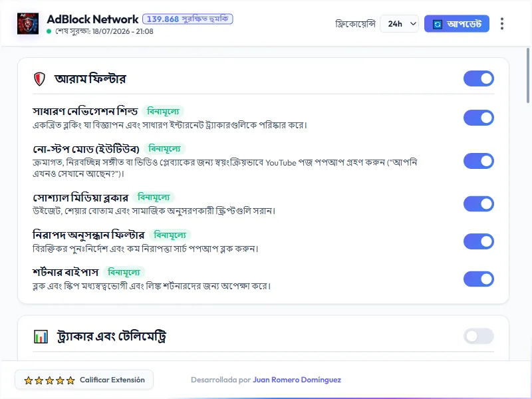Click the বিনামূল্যে badge next to শর্টনার বাইপাস
The image size is (532, 399).
[x=124, y=272]
